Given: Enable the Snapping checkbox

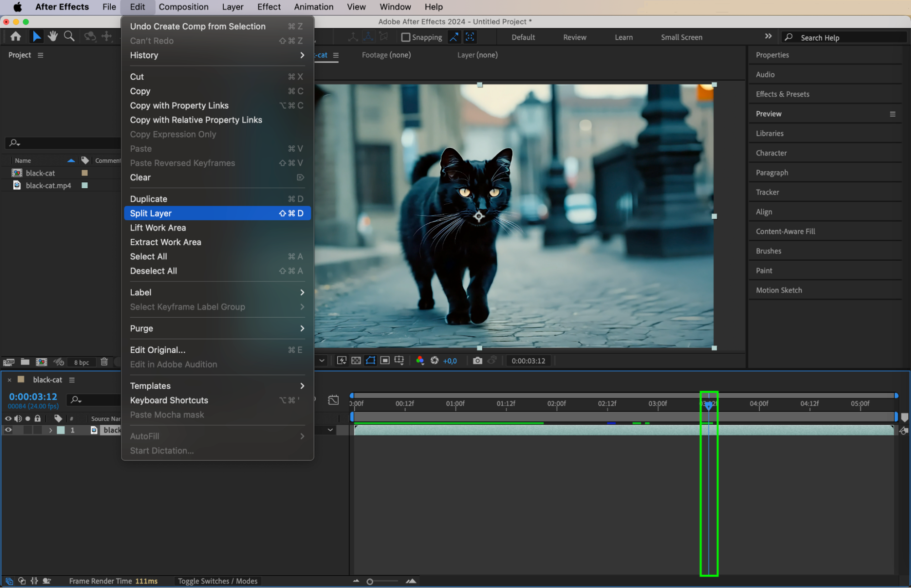Looking at the screenshot, I should pos(406,37).
